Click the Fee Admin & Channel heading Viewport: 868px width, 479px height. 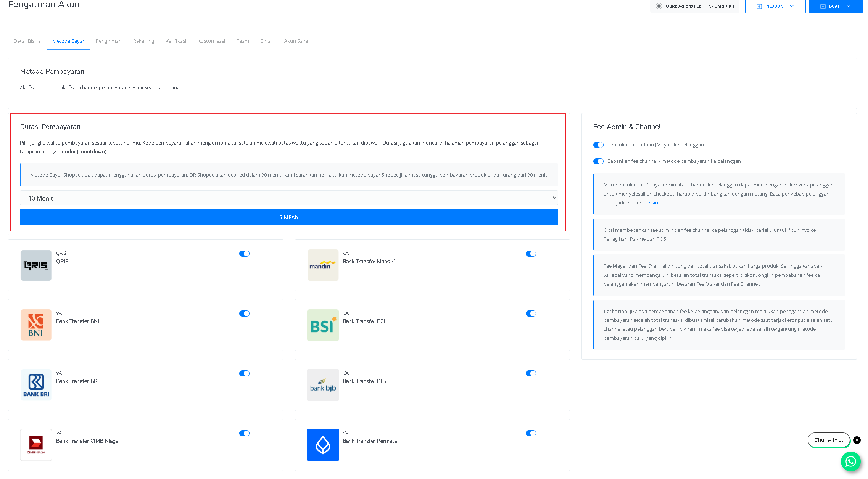[627, 127]
